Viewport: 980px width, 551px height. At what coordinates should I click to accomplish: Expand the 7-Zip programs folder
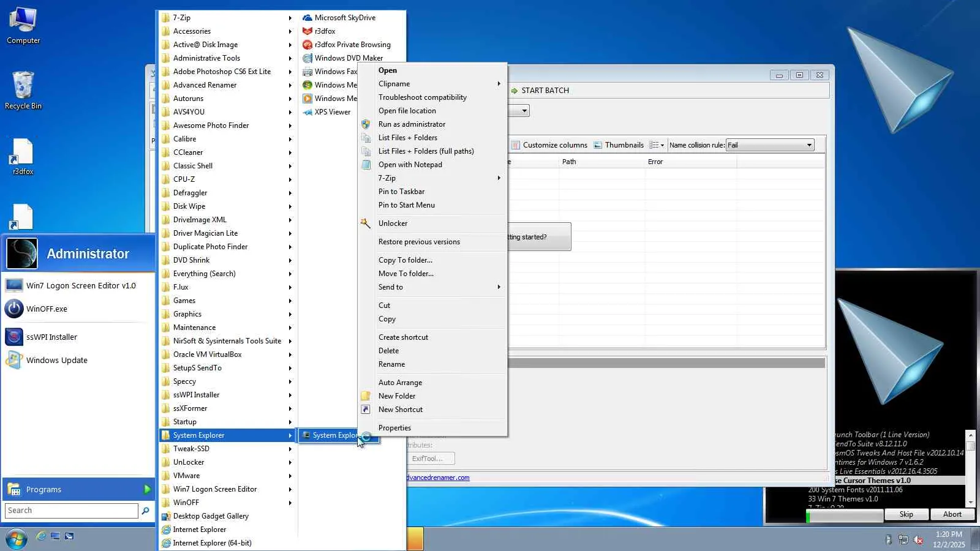tap(227, 18)
